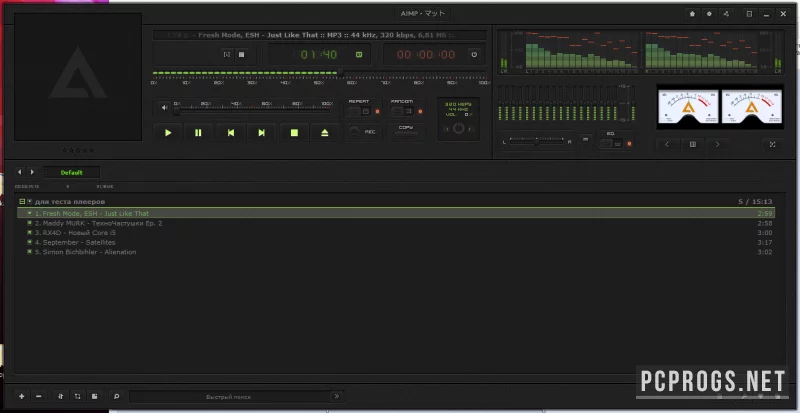The image size is (800, 413).
Task: Click the COPY button
Action: (x=406, y=131)
